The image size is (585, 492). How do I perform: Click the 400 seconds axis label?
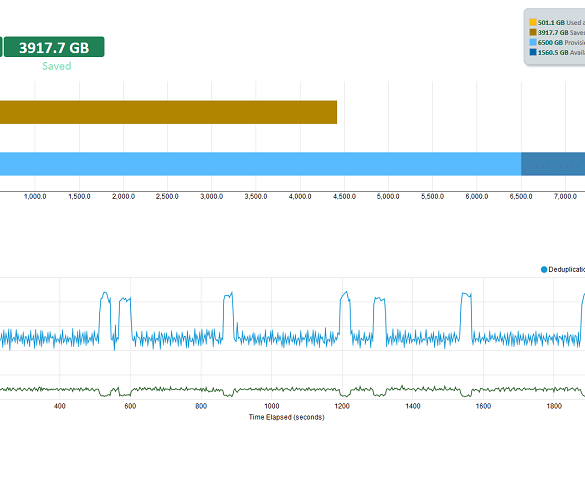pos(60,406)
